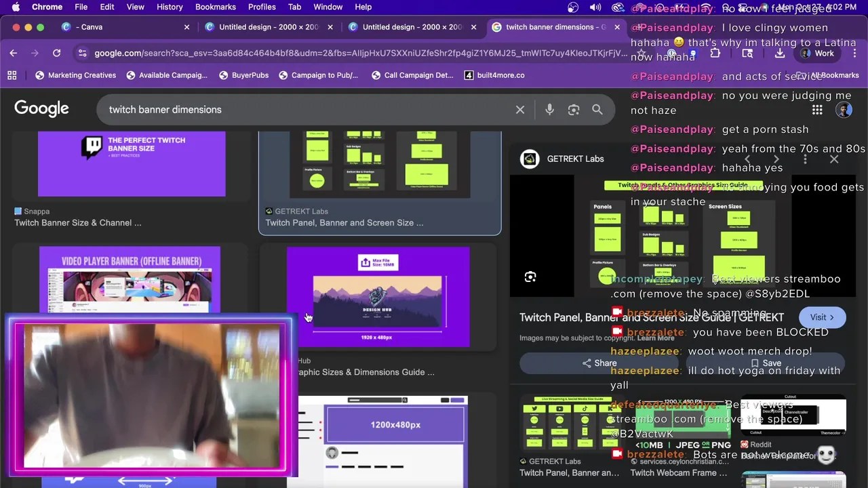Open the Learn More copyright link
Image resolution: width=868 pixels, height=488 pixels.
click(655, 338)
